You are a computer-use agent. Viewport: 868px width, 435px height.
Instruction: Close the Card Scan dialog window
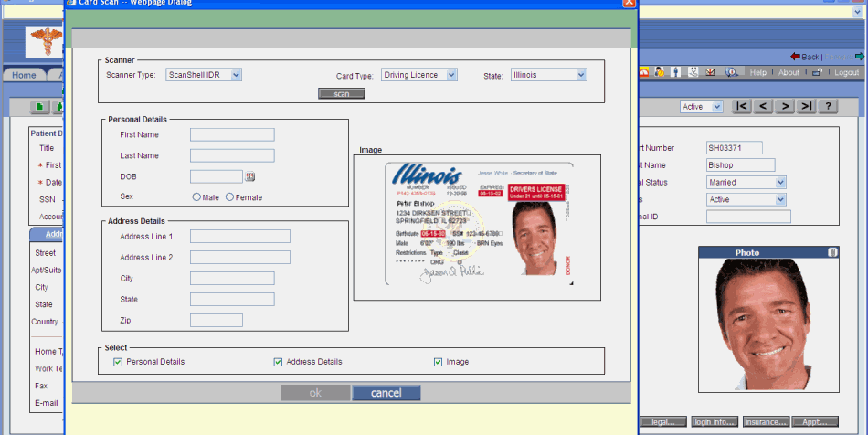coord(629,3)
